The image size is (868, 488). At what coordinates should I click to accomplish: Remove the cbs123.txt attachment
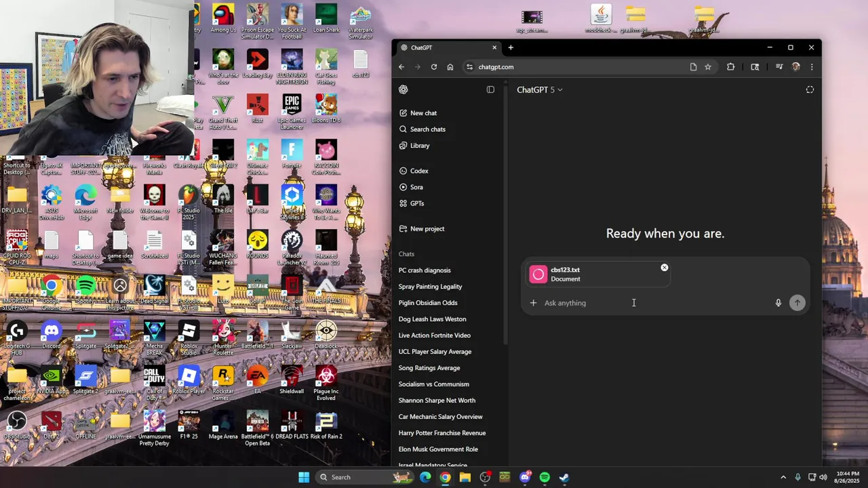(x=665, y=268)
